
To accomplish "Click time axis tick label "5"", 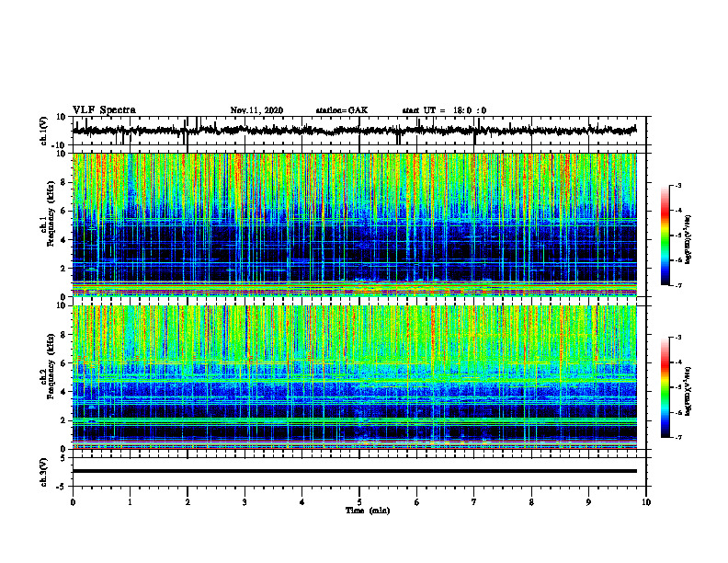I will point(359,502).
